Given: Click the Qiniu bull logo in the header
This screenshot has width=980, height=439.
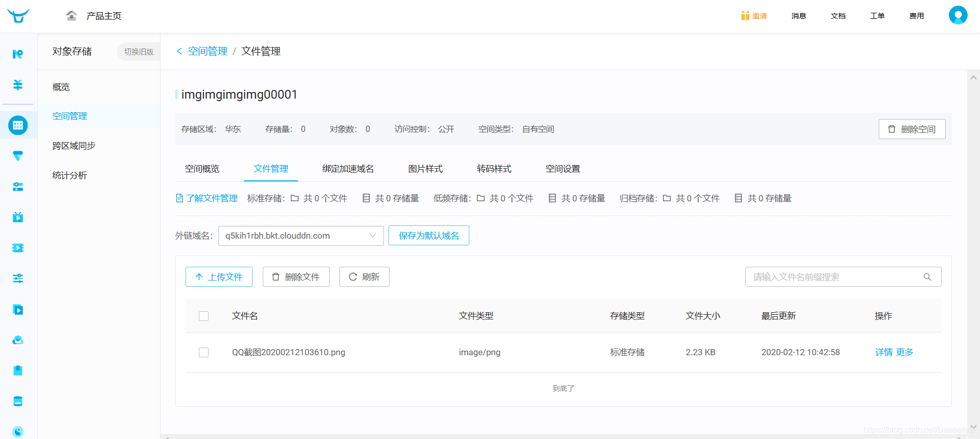Looking at the screenshot, I should tap(18, 16).
